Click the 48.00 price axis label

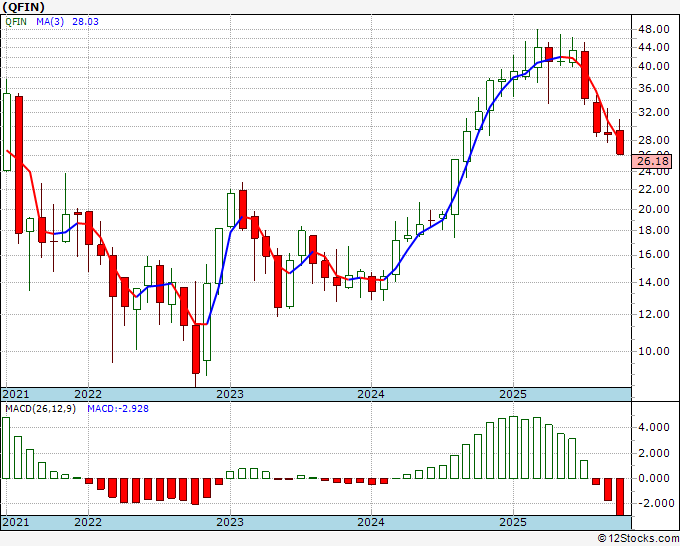pyautogui.click(x=654, y=30)
